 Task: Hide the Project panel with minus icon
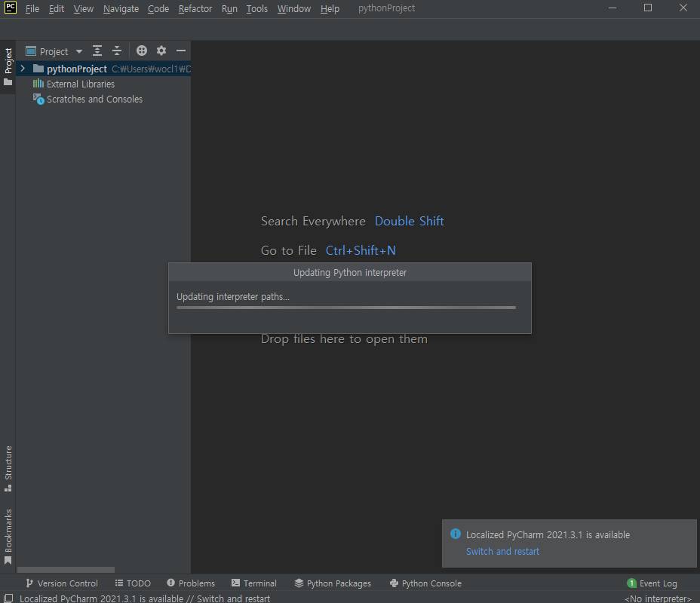pyautogui.click(x=181, y=51)
